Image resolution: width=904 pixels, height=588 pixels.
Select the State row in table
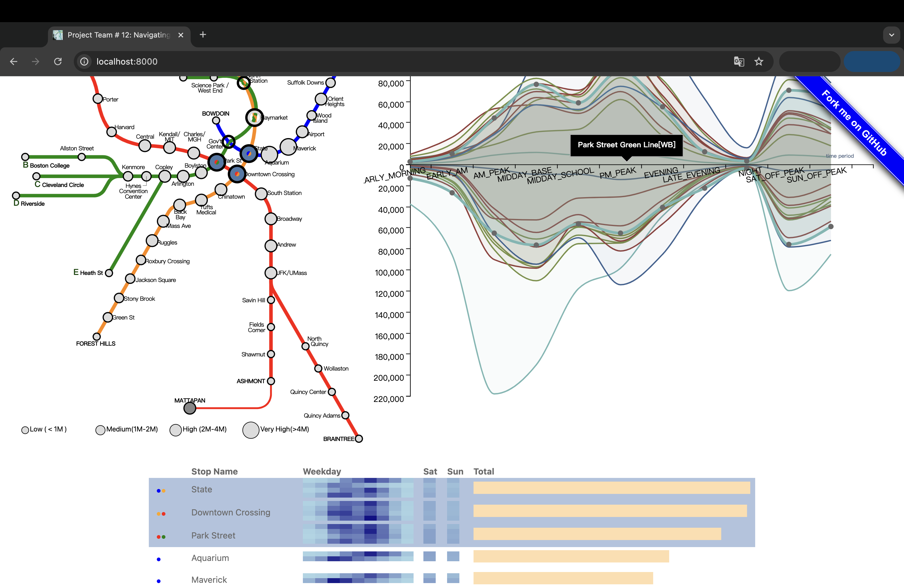452,489
